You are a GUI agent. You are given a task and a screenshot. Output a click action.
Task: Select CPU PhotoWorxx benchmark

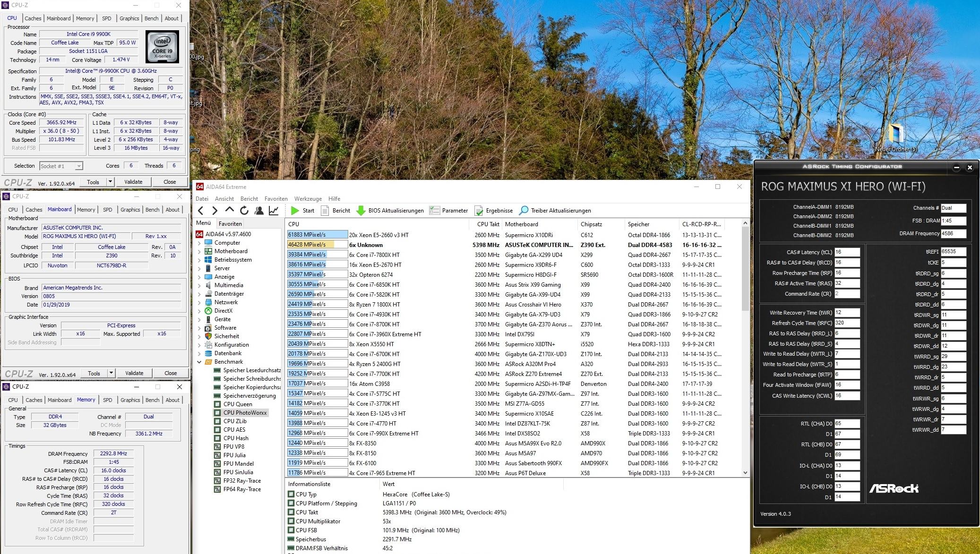pos(245,413)
